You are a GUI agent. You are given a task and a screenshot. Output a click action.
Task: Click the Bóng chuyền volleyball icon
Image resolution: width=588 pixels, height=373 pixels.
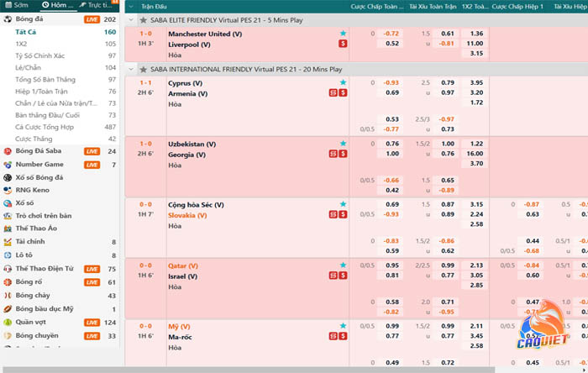click(8, 336)
